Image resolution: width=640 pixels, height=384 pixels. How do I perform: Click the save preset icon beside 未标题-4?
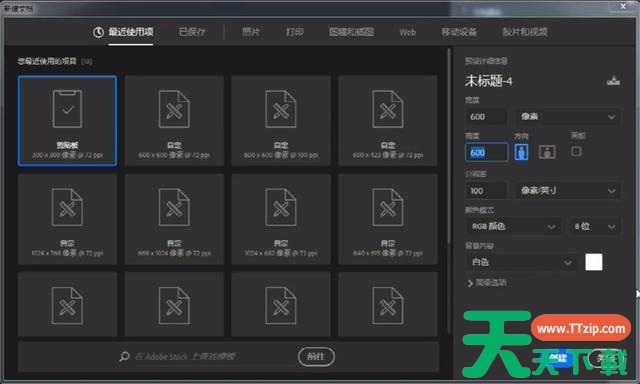click(613, 81)
